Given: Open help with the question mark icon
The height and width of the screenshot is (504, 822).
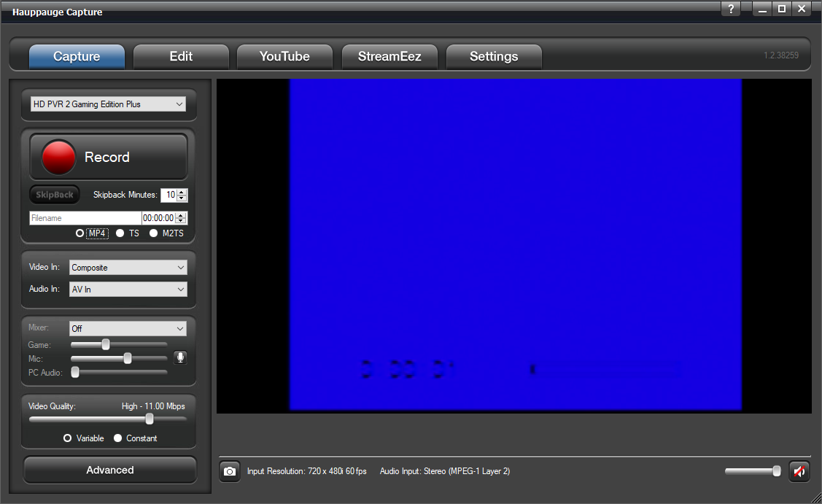Looking at the screenshot, I should tap(731, 9).
